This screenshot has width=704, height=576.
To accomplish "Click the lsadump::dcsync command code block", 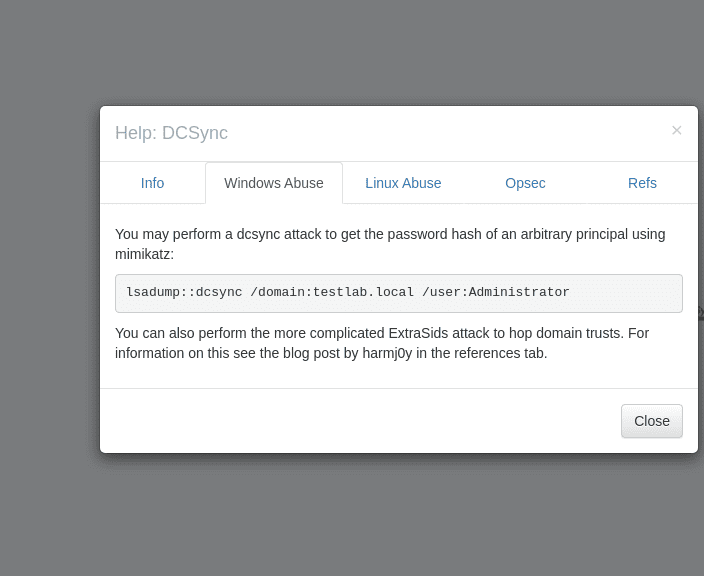I will pyautogui.click(x=399, y=293).
